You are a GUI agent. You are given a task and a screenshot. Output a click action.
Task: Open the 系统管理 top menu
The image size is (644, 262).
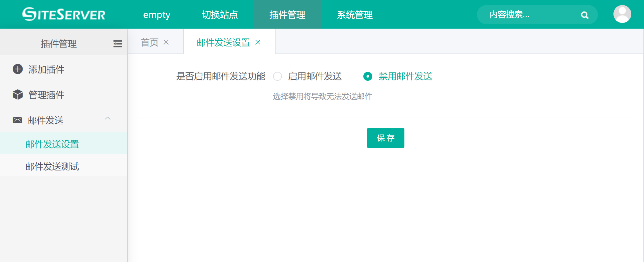[355, 15]
